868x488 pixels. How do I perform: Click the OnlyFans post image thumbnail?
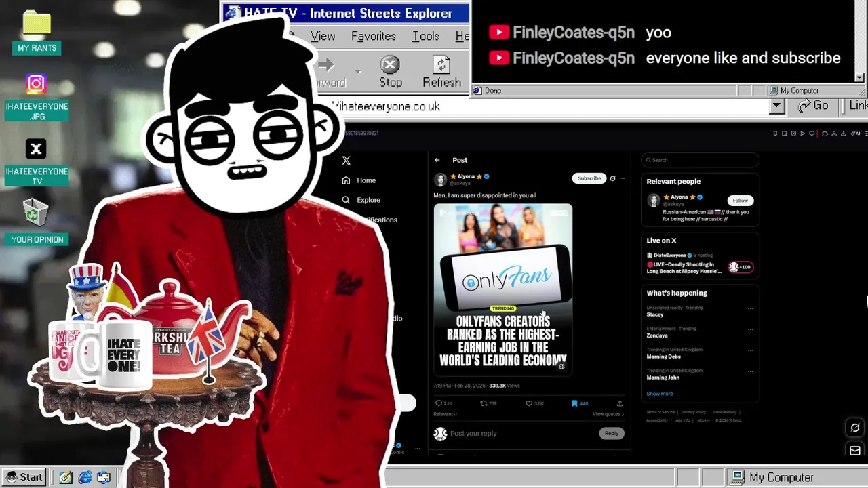503,289
